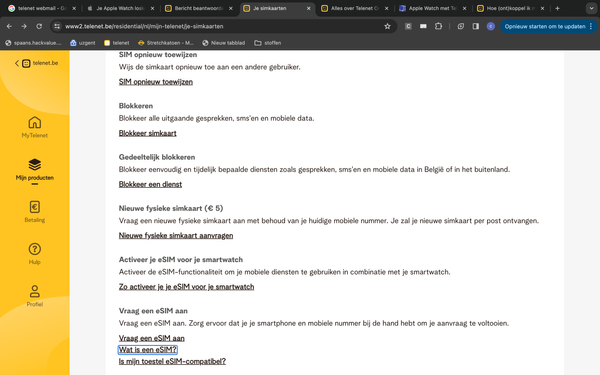This screenshot has width=600, height=375.
Task: Open the browser side panel icon
Action: click(476, 26)
